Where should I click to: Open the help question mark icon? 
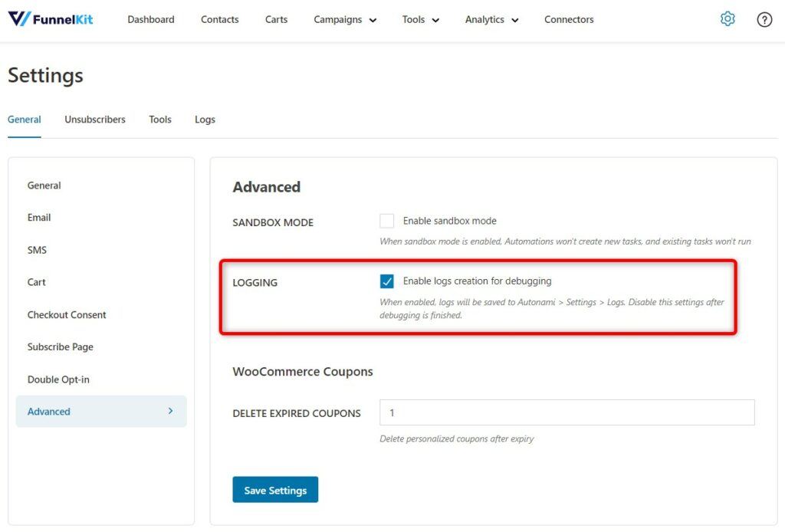tap(764, 19)
